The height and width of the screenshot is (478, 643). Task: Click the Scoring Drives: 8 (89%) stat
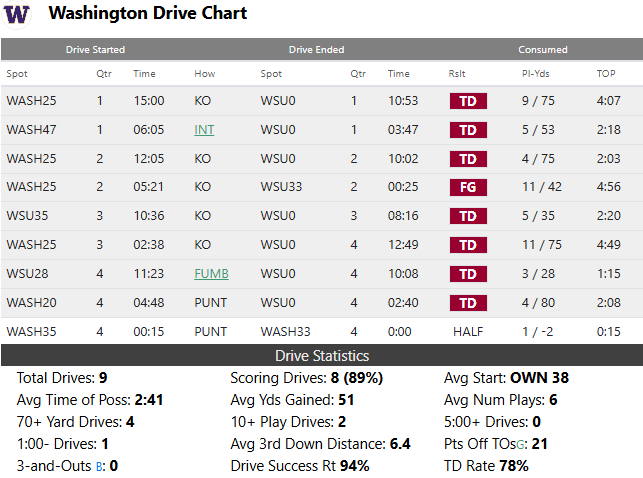click(306, 378)
